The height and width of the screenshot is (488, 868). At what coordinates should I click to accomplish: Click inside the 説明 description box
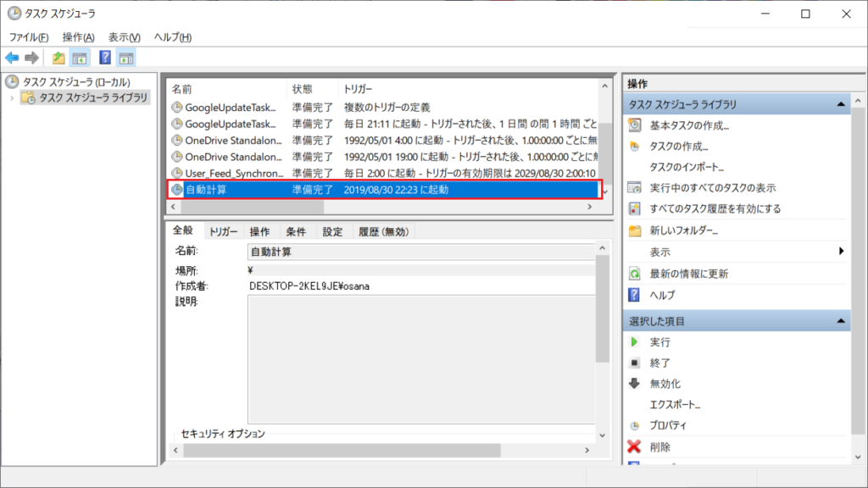(x=421, y=359)
